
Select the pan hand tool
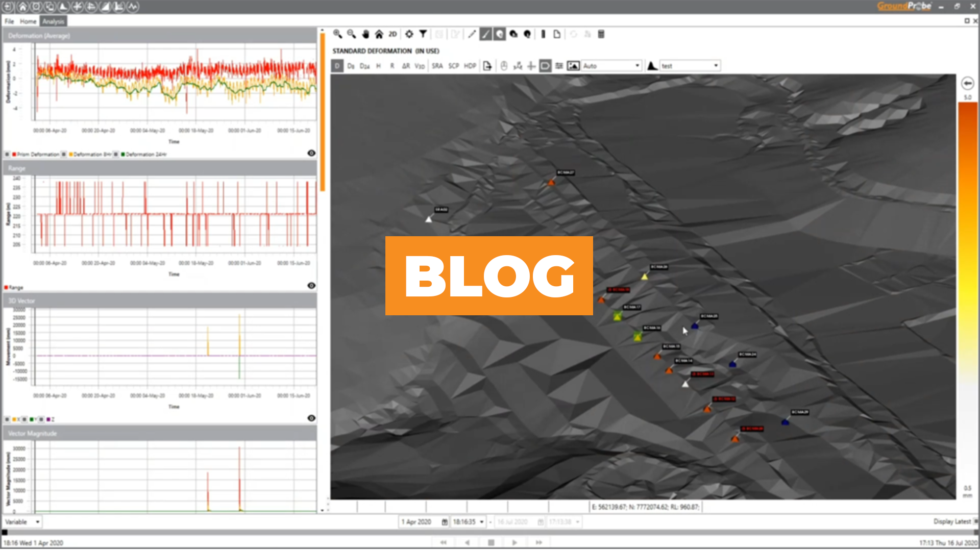[x=365, y=34]
